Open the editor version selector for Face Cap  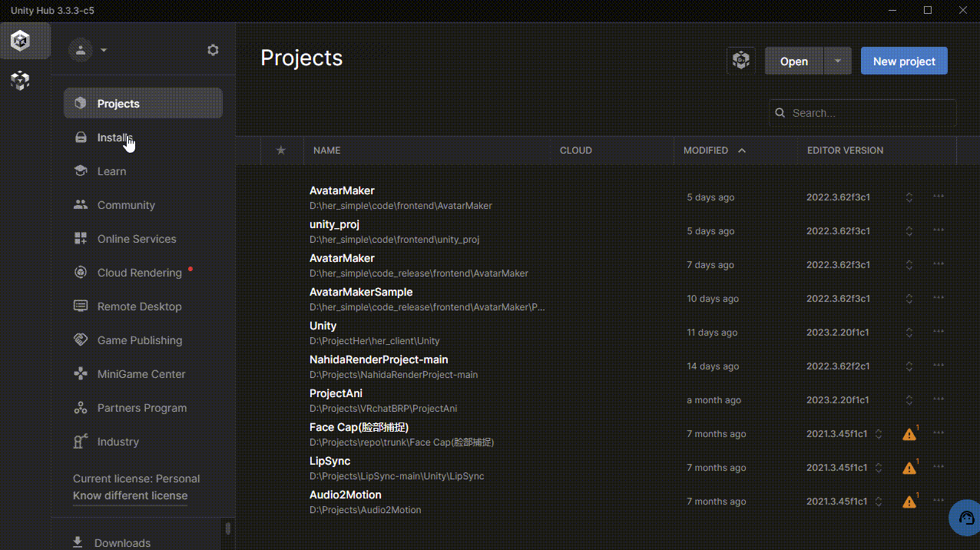tap(879, 434)
